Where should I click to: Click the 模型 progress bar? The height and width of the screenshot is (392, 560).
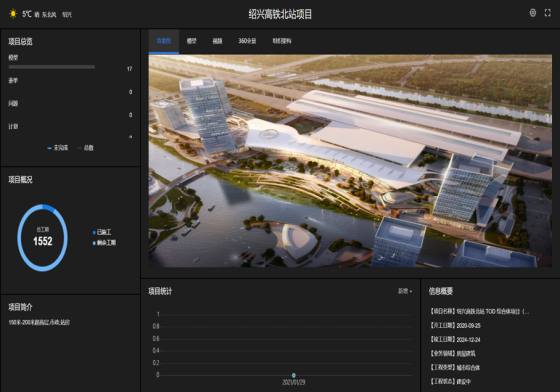52,67
